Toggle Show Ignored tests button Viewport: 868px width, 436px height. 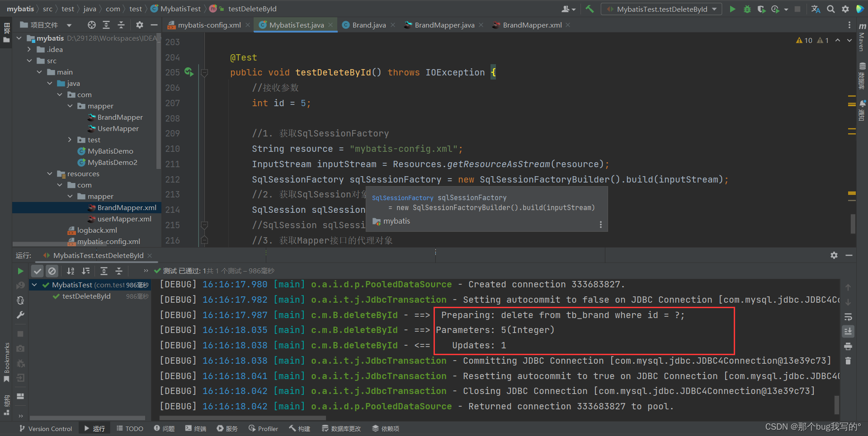click(52, 271)
